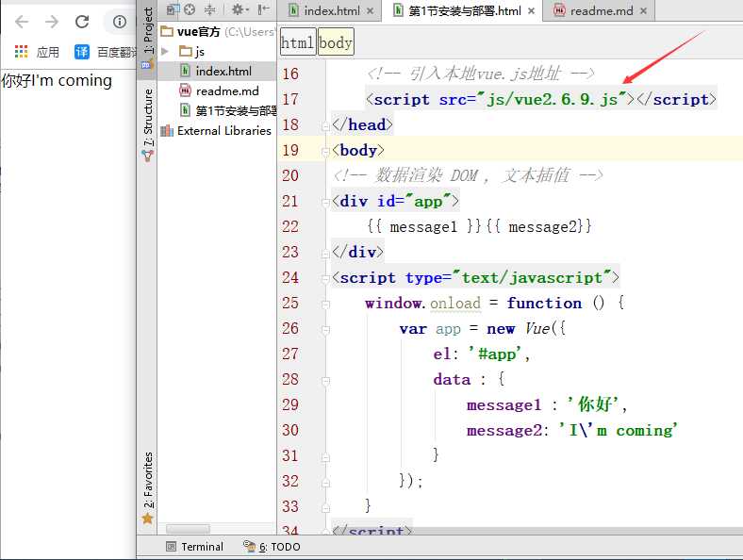The height and width of the screenshot is (560, 743).
Task: Click the project view mode icon in panel toolbar
Action: click(173, 9)
